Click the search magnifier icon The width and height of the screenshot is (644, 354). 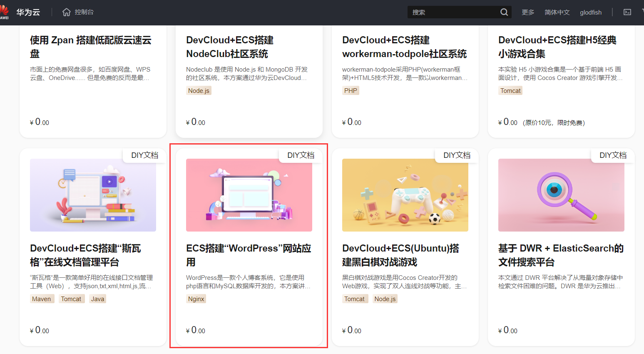504,12
